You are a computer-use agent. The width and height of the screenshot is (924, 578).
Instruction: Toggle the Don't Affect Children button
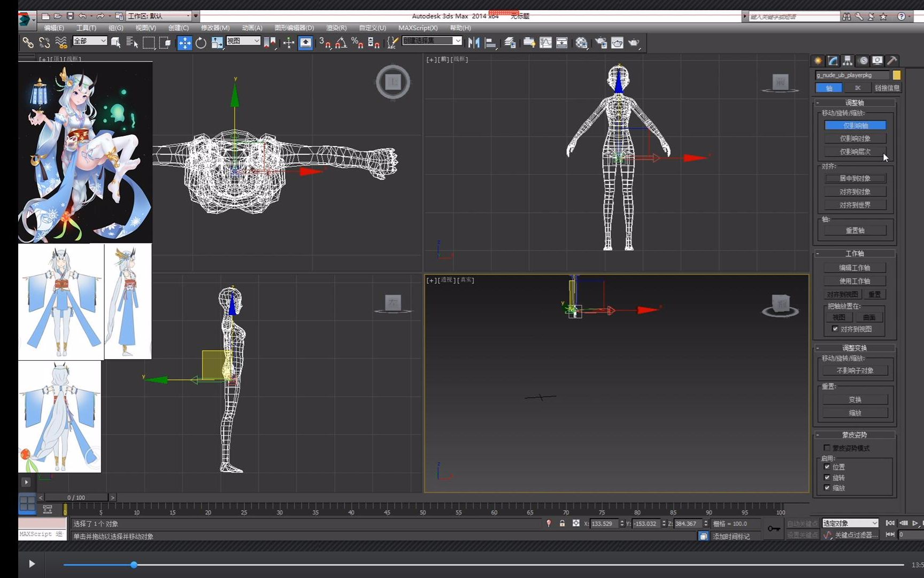(855, 370)
